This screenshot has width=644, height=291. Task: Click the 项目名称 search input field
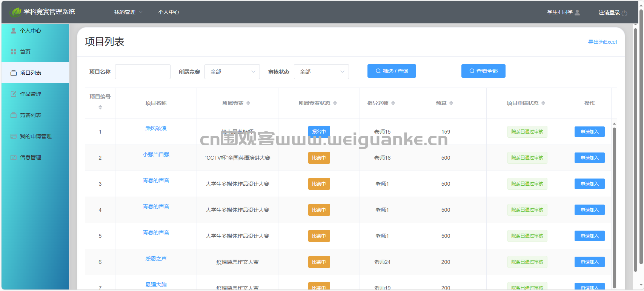(x=143, y=72)
